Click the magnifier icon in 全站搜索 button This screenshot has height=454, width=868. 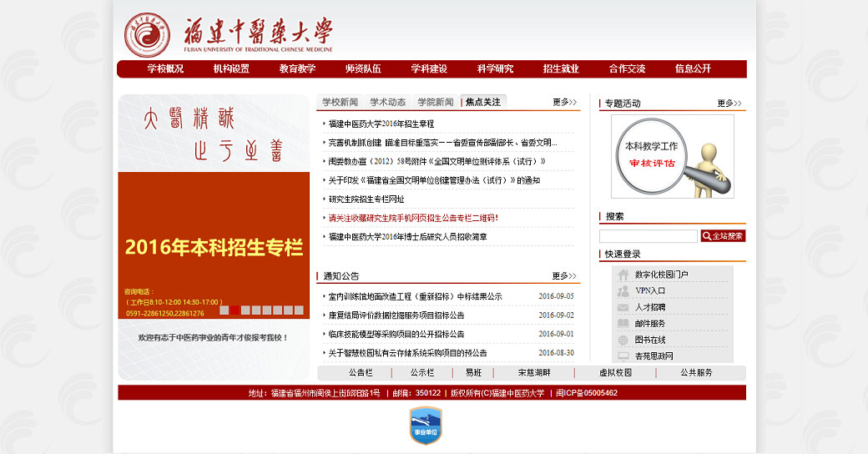706,236
